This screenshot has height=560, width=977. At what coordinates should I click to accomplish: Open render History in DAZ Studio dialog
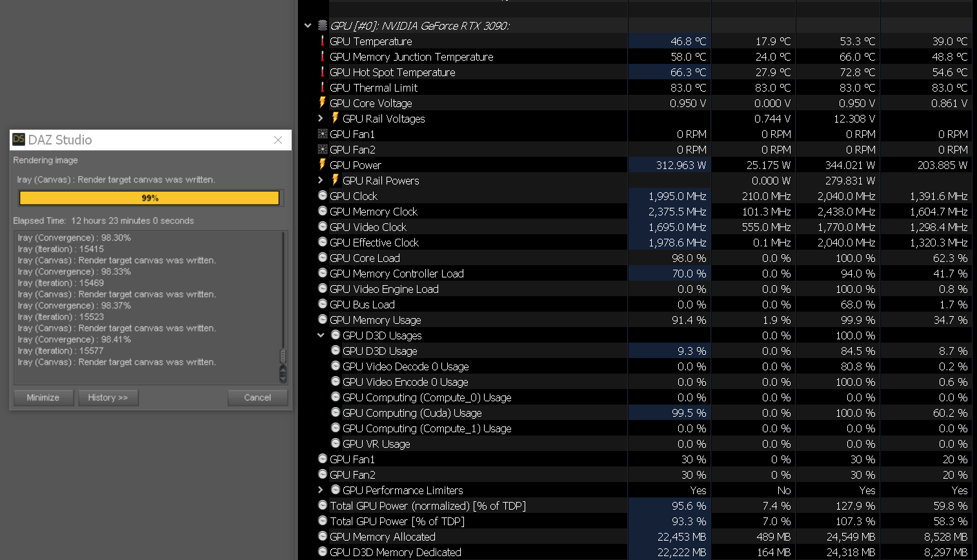click(x=108, y=397)
